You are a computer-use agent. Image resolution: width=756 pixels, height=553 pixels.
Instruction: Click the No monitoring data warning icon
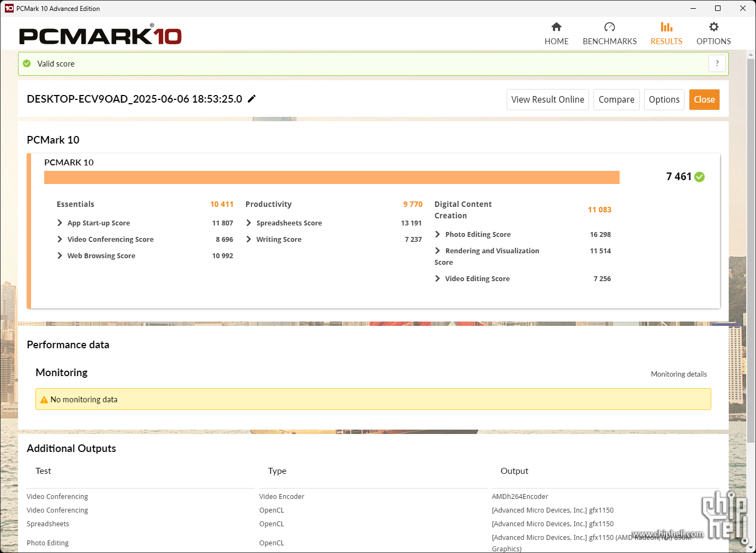(x=44, y=400)
